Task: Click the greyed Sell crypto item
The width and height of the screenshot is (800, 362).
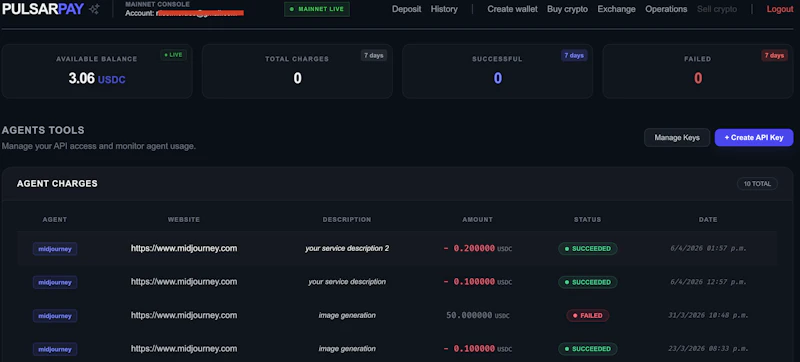Action: coord(717,9)
